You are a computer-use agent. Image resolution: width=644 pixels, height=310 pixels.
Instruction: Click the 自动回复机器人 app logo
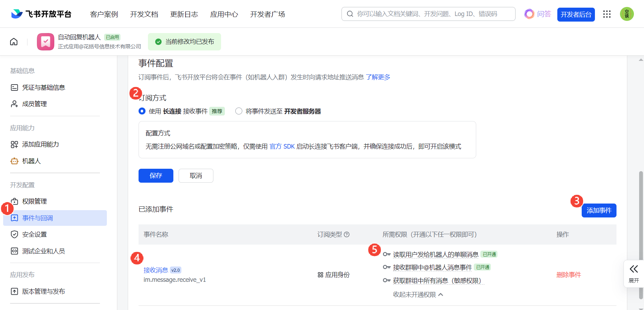point(46,42)
